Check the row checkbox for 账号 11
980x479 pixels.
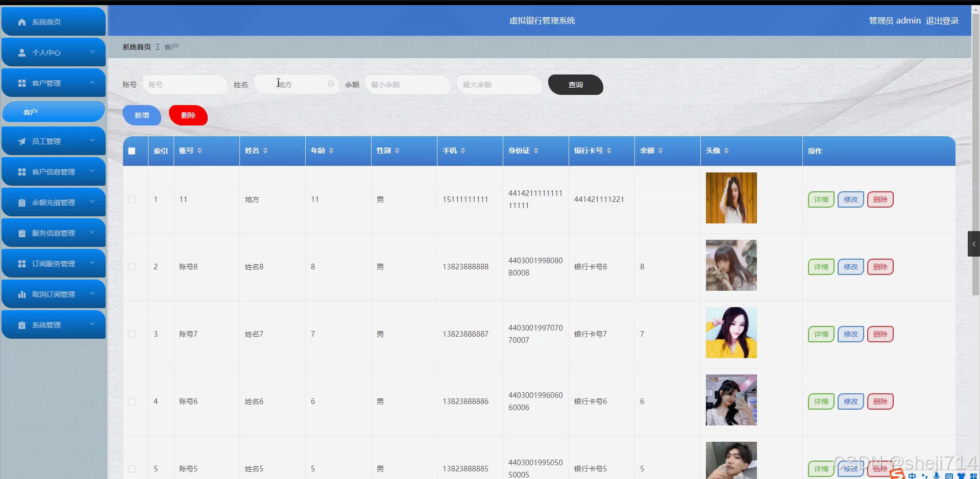coord(132,199)
